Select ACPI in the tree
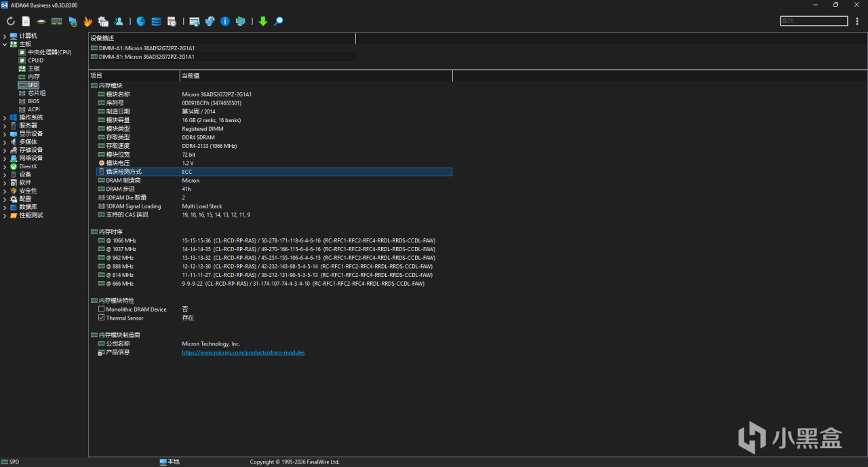The width and height of the screenshot is (868, 467). tap(34, 109)
